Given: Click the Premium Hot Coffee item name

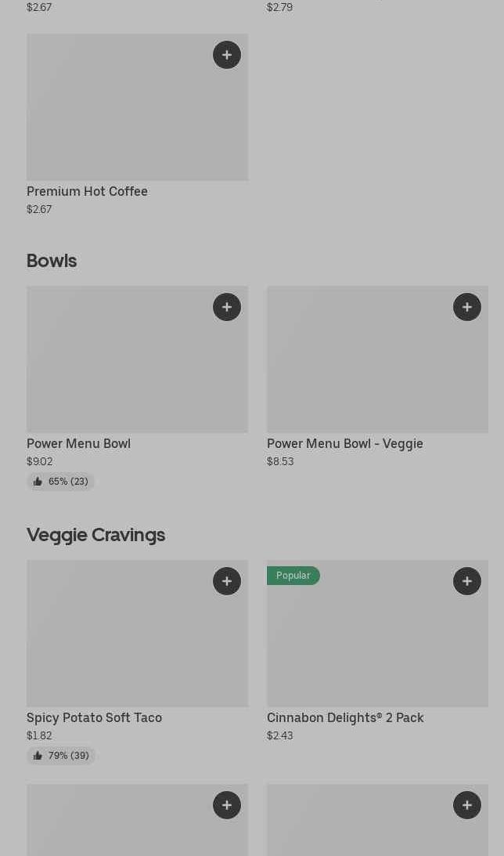Looking at the screenshot, I should (x=87, y=191).
